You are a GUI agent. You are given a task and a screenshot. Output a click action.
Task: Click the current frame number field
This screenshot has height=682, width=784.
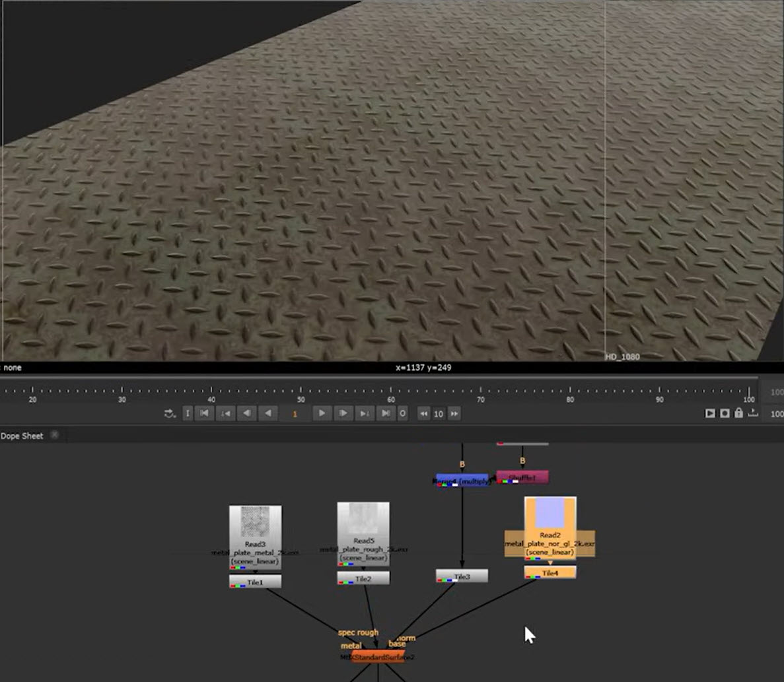tap(295, 414)
